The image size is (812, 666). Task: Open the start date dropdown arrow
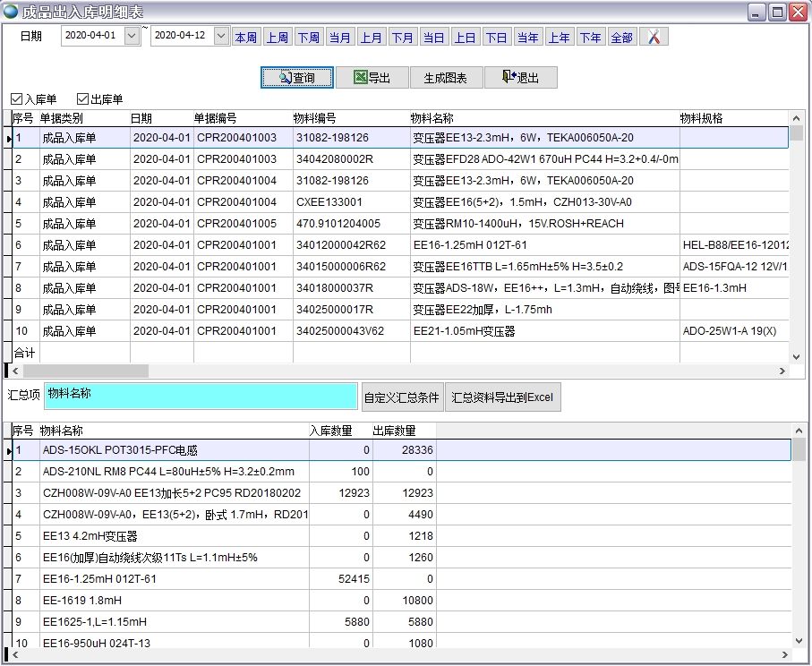tap(132, 37)
